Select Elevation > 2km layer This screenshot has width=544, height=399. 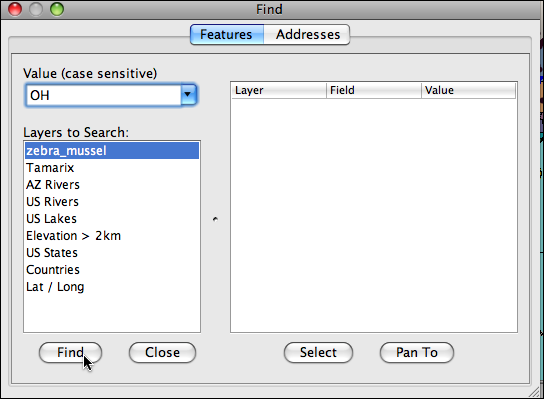point(112,236)
